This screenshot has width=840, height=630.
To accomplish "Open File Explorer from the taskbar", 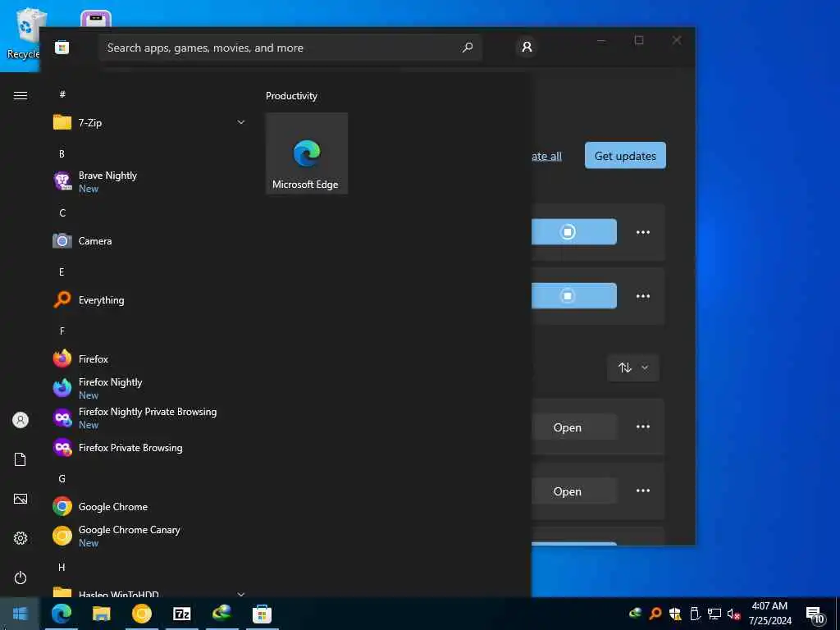I will [101, 614].
